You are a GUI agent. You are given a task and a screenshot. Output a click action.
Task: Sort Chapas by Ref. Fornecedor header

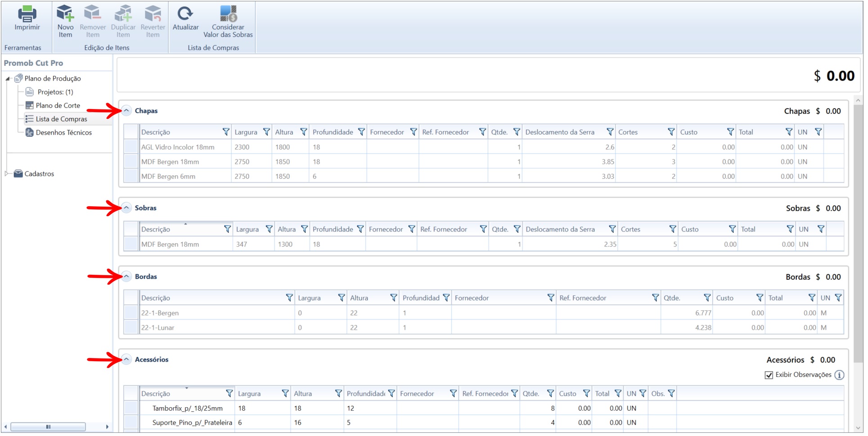pyautogui.click(x=446, y=132)
